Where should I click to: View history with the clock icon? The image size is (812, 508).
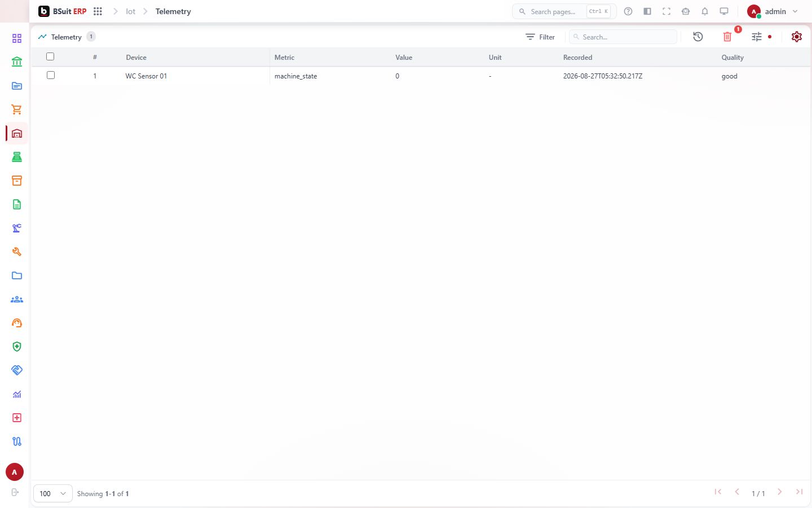pos(698,37)
